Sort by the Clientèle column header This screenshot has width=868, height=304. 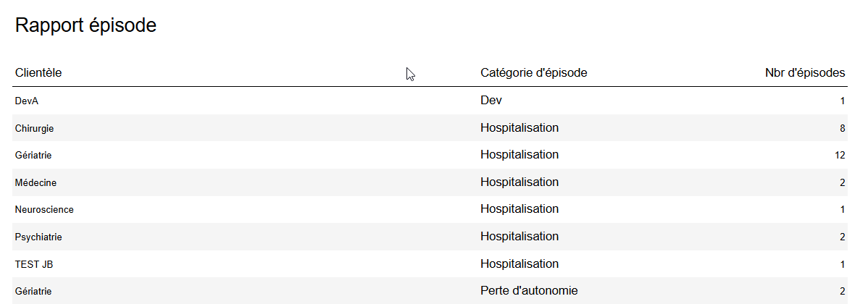[38, 72]
